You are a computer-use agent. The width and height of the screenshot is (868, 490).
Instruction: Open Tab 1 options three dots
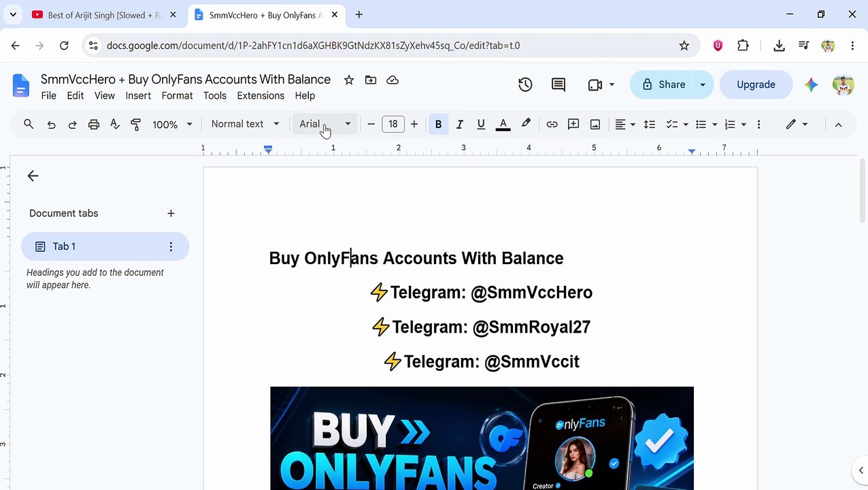(171, 246)
